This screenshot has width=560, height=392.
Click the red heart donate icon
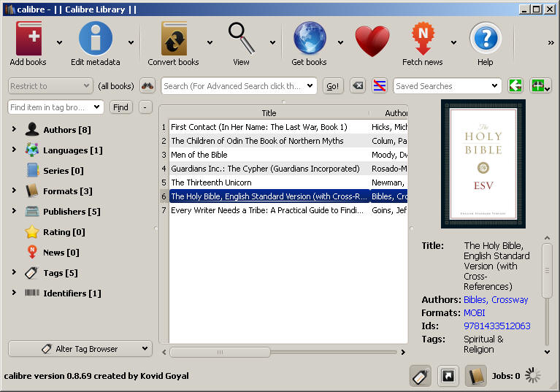[372, 41]
